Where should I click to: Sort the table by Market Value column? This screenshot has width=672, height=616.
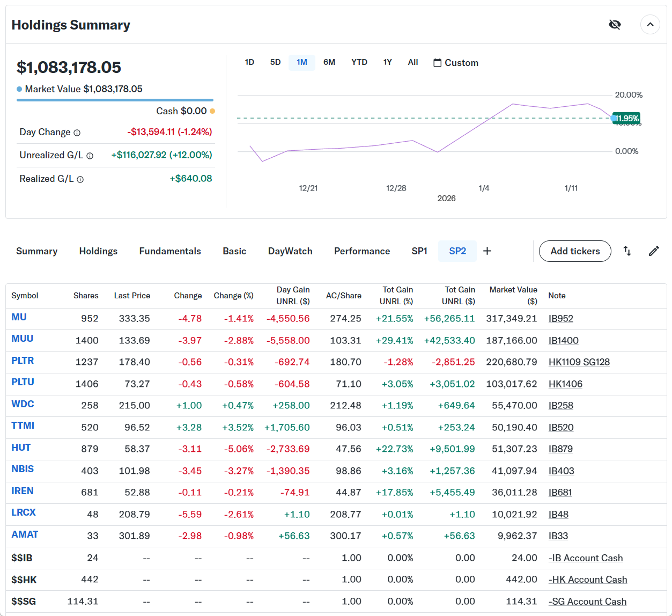(x=513, y=295)
